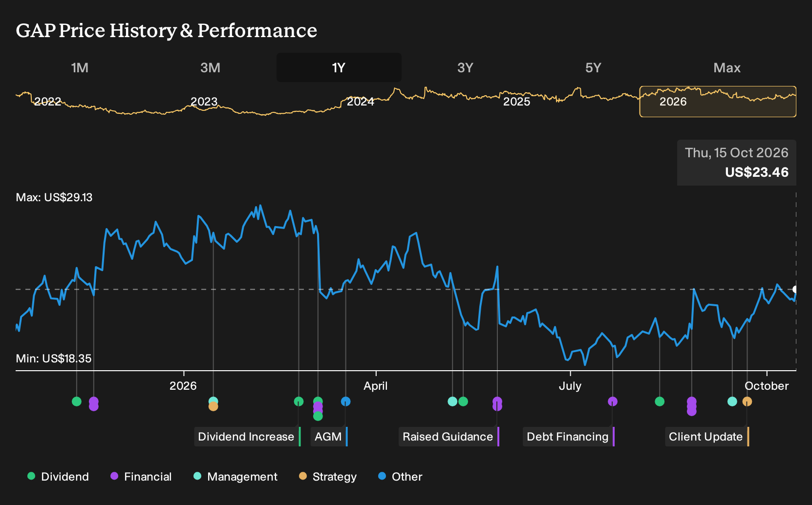Click the teal Management dot nearest October

732,401
